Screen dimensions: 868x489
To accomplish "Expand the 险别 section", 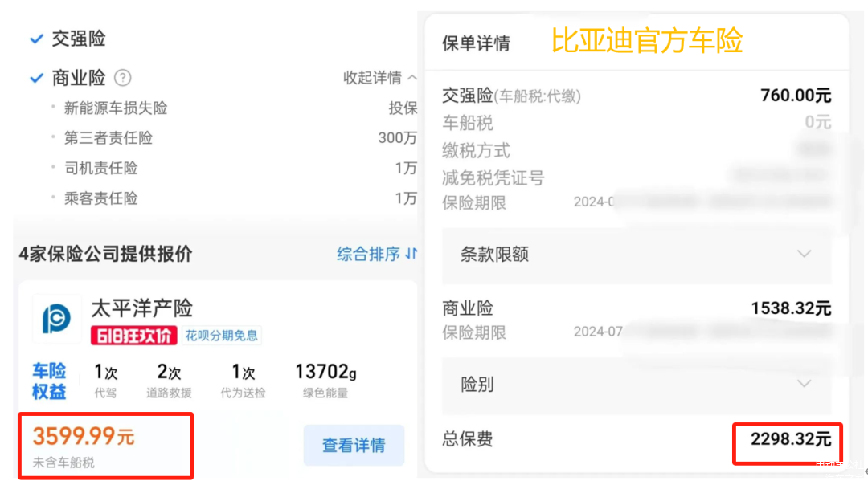I will [x=637, y=385].
